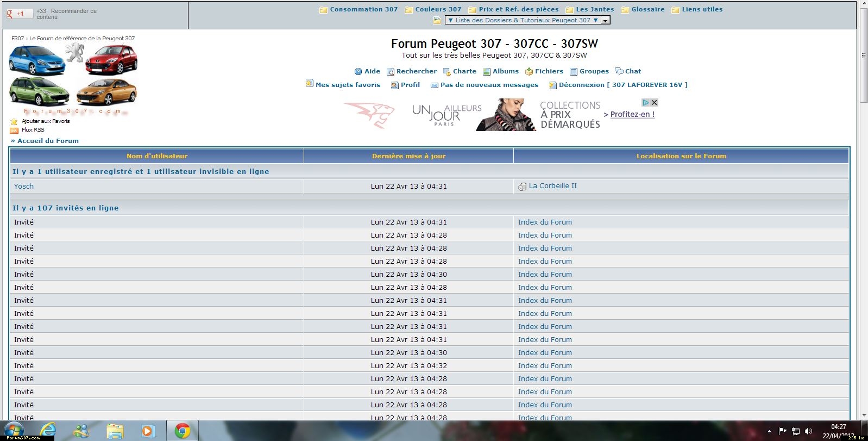The width and height of the screenshot is (868, 441).
Task: Close the ad banner with X icon
Action: click(x=655, y=102)
